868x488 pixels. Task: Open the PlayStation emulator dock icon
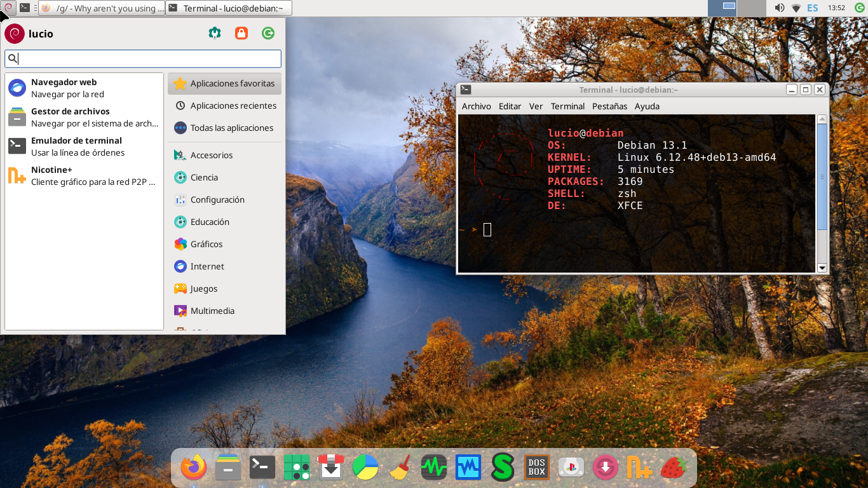pyautogui.click(x=571, y=468)
